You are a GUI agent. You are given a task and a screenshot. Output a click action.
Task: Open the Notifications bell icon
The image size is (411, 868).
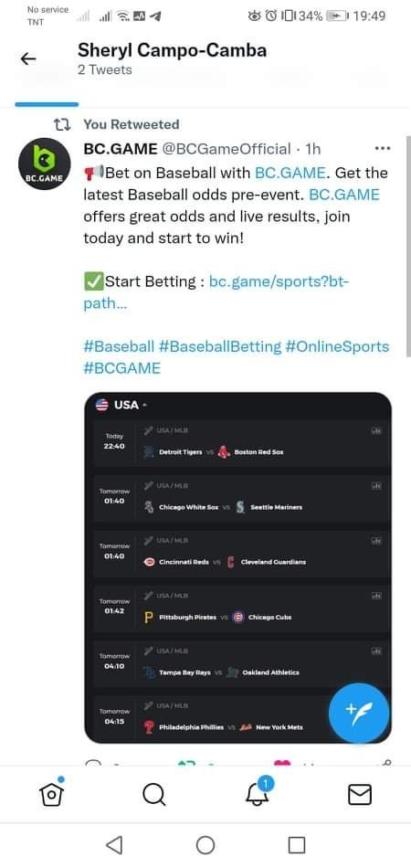coord(258,793)
